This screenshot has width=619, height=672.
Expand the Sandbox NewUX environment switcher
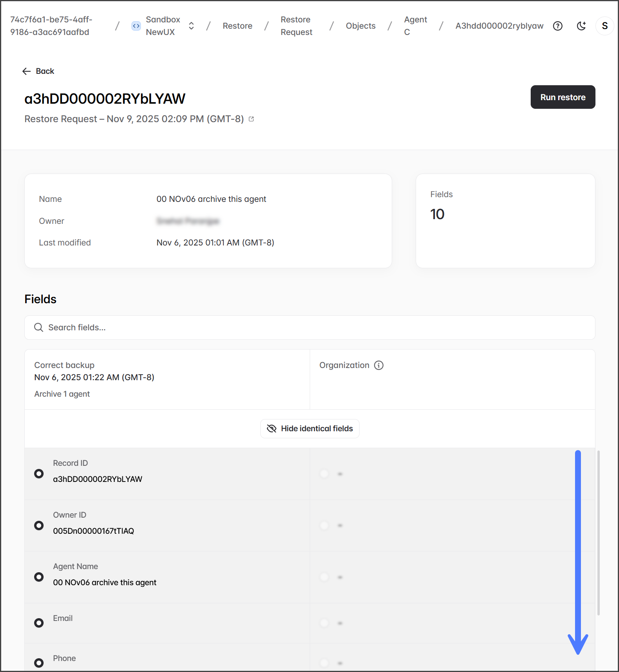coord(191,26)
